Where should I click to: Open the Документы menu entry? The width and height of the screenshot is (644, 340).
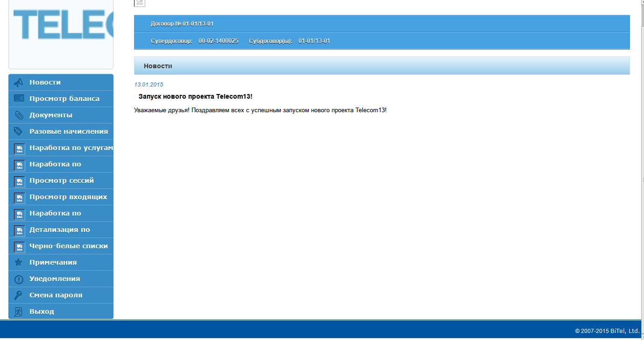[x=61, y=115]
